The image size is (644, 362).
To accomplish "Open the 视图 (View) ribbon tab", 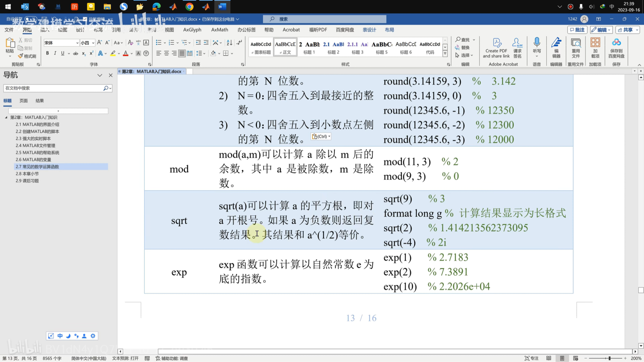I will (x=169, y=30).
